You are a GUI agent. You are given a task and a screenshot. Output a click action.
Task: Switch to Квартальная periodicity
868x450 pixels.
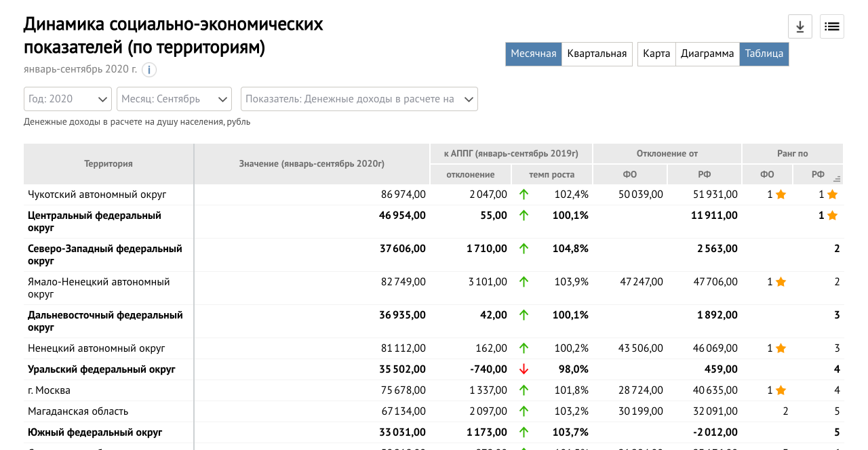click(597, 54)
